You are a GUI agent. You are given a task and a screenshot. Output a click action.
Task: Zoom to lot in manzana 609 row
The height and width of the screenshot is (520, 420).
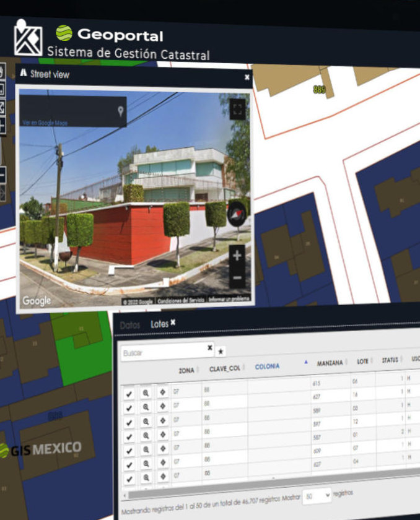coord(146,464)
